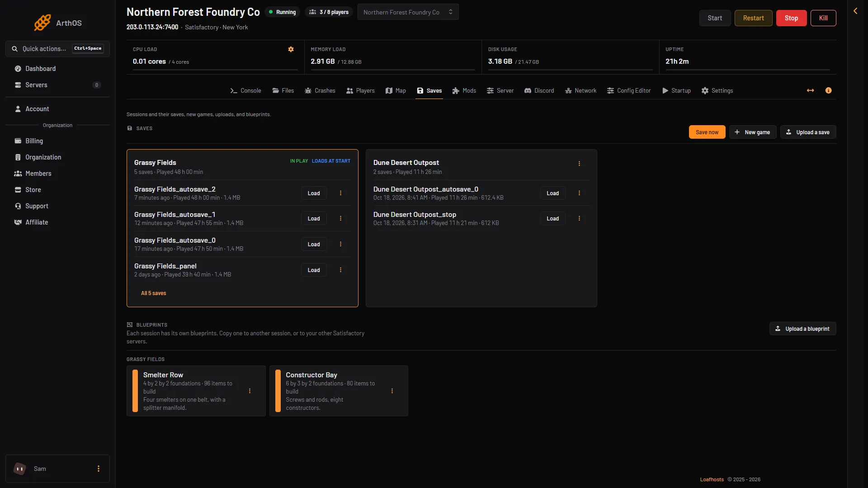
Task: Go to the Crashes tab
Action: click(320, 90)
